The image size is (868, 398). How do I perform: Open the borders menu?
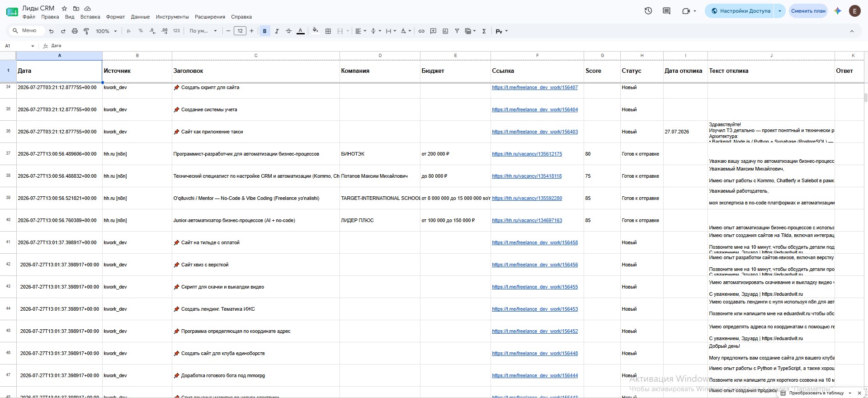328,31
